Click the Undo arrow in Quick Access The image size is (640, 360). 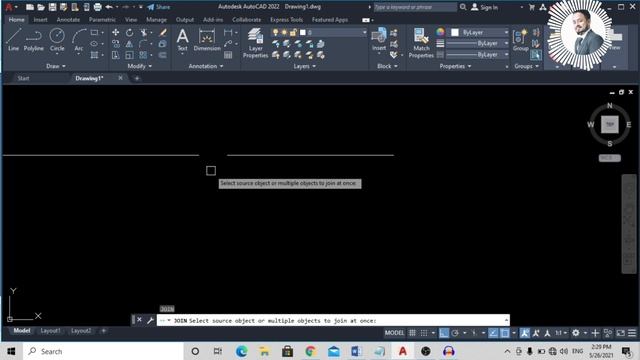point(109,7)
